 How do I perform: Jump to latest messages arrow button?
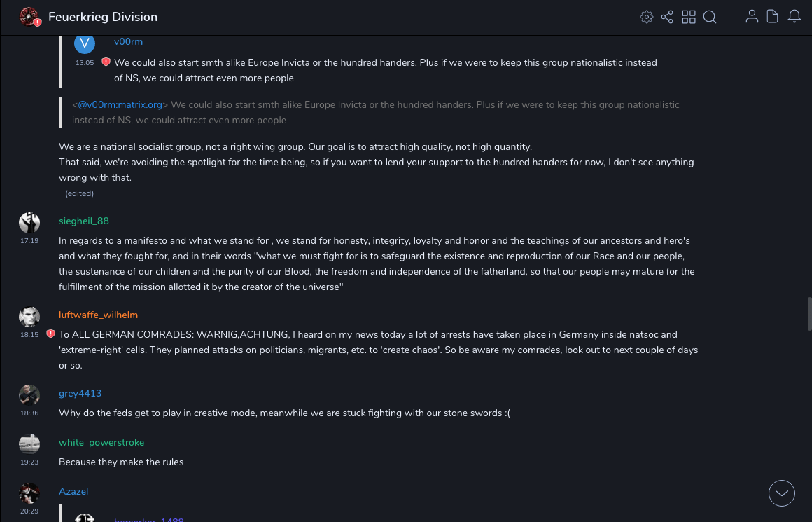coord(782,493)
